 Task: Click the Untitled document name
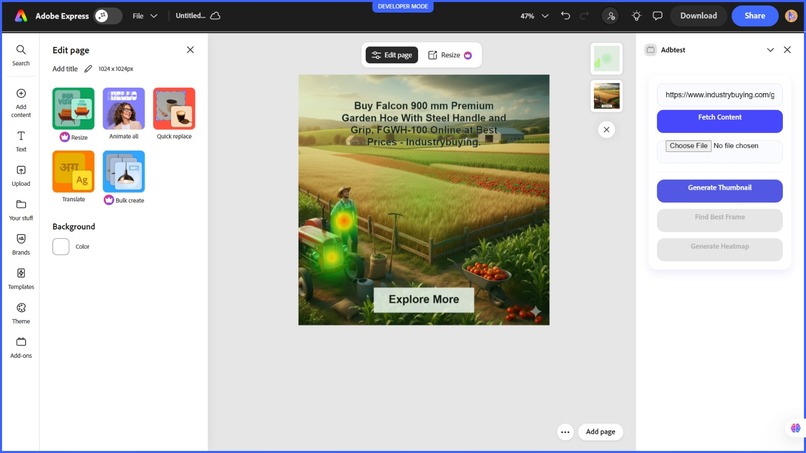click(190, 15)
